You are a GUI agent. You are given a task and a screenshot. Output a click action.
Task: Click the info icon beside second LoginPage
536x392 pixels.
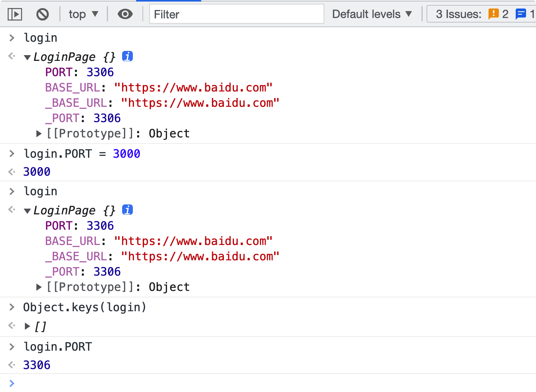pos(127,210)
